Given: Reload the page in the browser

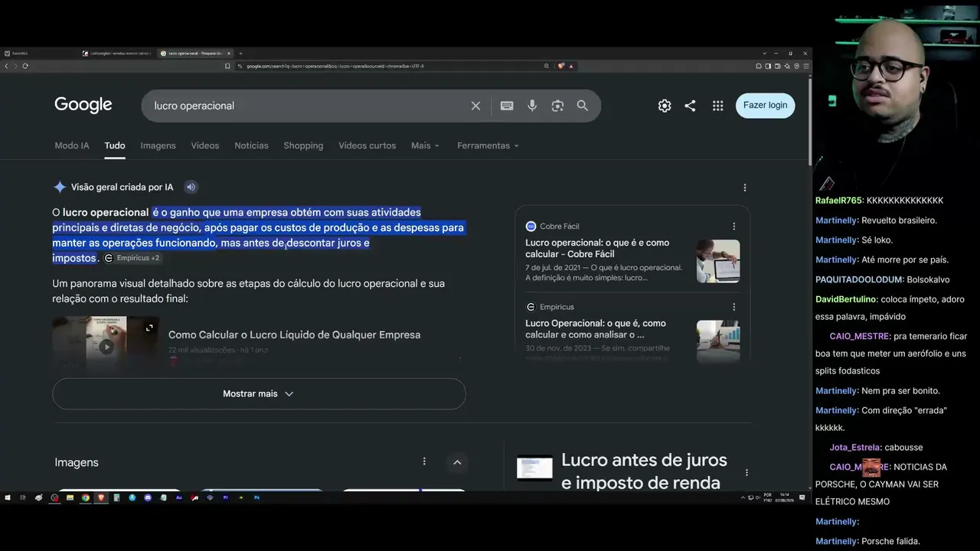Looking at the screenshot, I should tap(25, 66).
